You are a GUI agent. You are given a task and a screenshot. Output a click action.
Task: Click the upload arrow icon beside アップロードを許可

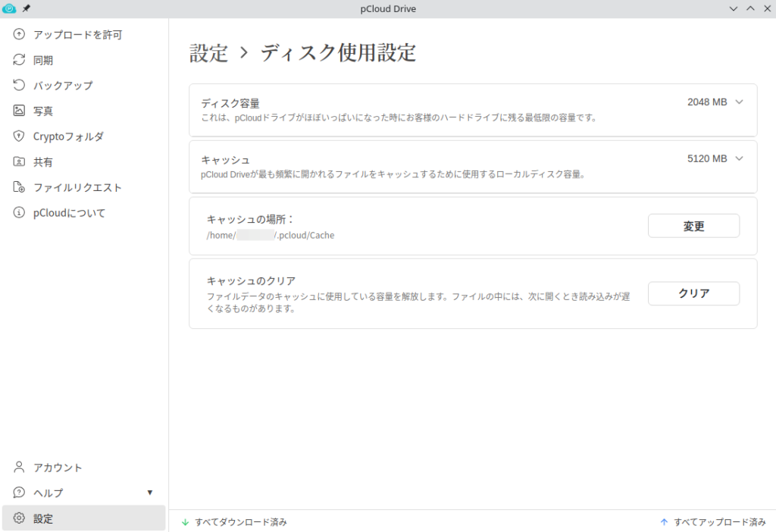click(20, 35)
